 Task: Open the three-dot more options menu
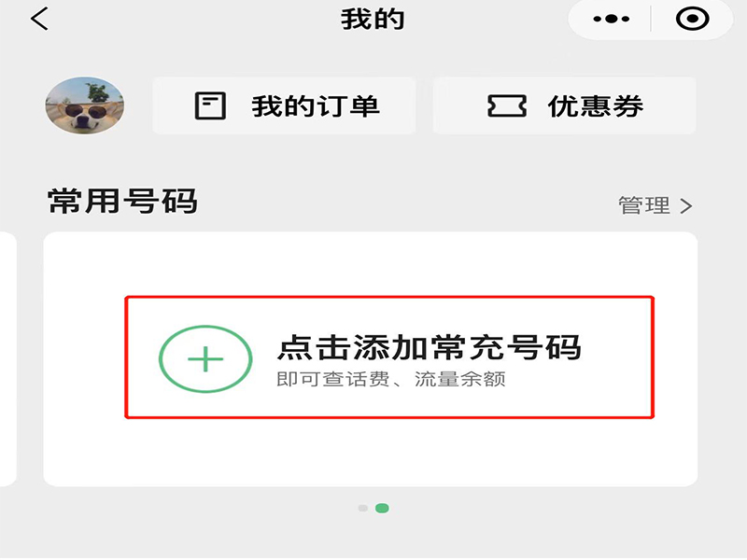(612, 19)
